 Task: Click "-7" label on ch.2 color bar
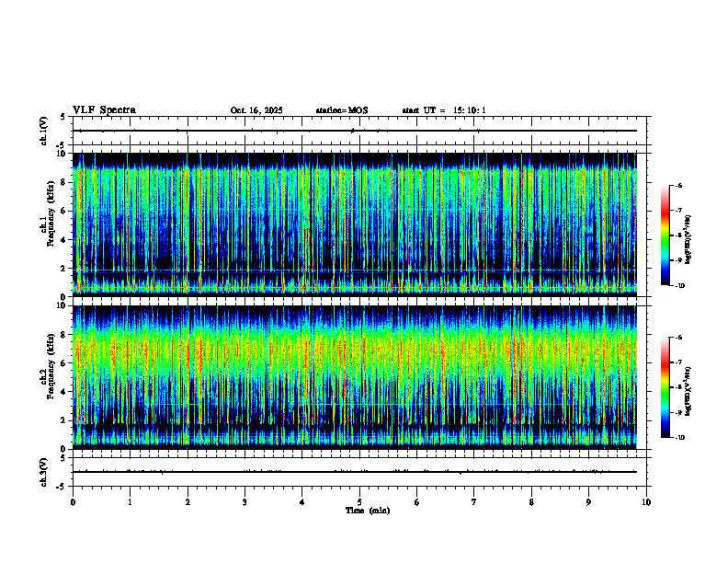(678, 362)
